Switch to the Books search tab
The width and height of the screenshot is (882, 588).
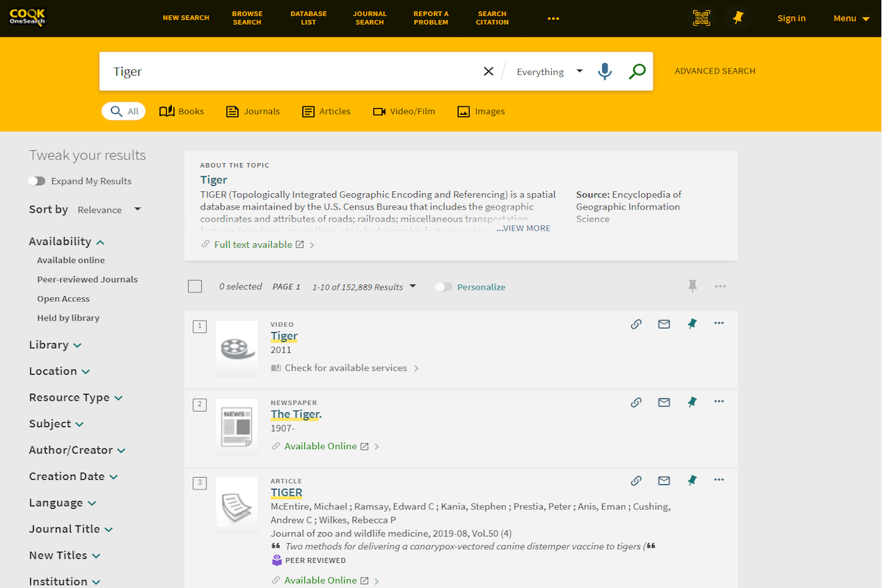tap(181, 111)
